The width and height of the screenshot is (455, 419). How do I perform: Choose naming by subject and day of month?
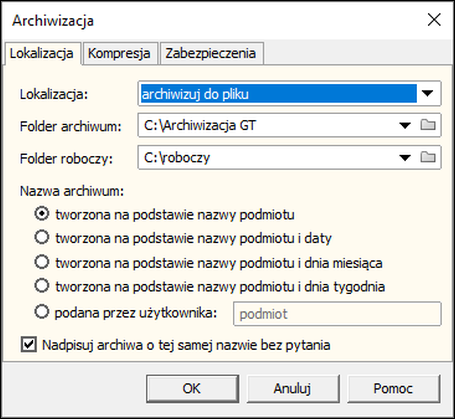42,262
